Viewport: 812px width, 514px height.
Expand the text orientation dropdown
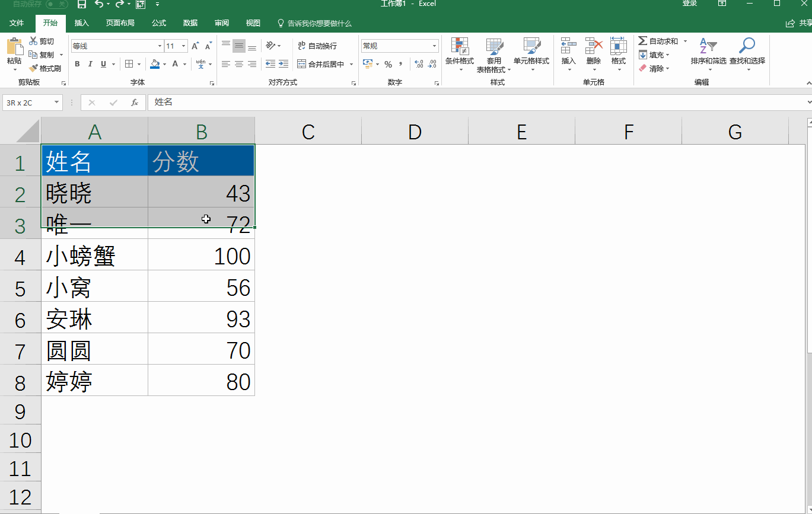point(280,46)
